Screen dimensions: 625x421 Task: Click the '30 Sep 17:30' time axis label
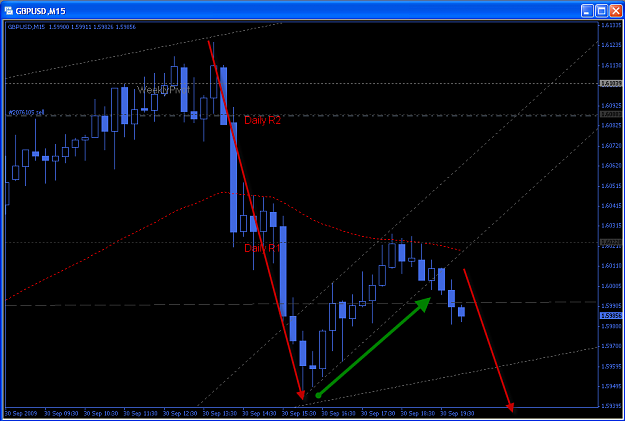click(379, 413)
